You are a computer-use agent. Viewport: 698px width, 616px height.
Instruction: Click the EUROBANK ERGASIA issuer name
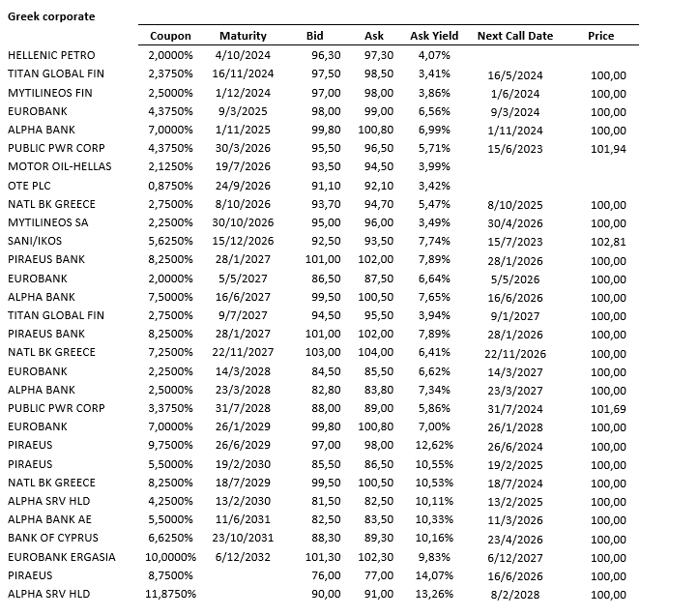coord(61,556)
